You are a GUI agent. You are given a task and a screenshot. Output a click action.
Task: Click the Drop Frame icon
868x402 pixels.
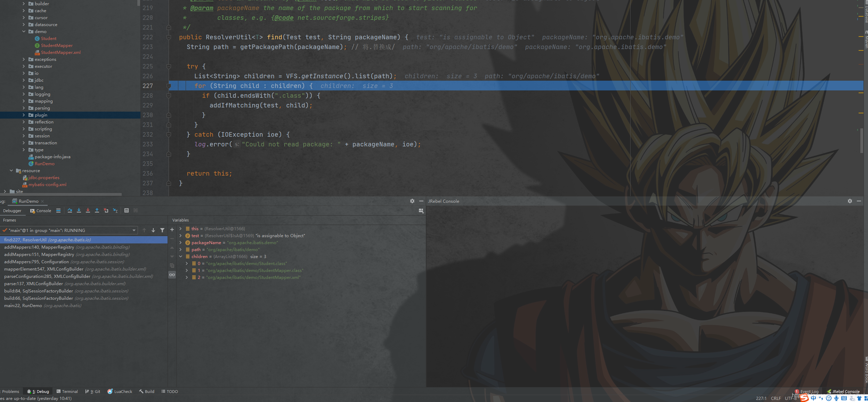click(x=106, y=210)
